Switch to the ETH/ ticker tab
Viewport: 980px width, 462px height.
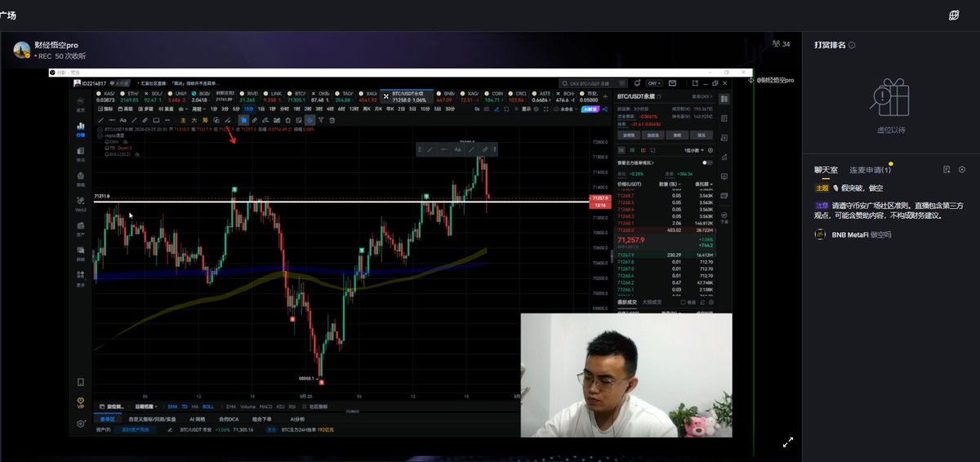(128, 96)
